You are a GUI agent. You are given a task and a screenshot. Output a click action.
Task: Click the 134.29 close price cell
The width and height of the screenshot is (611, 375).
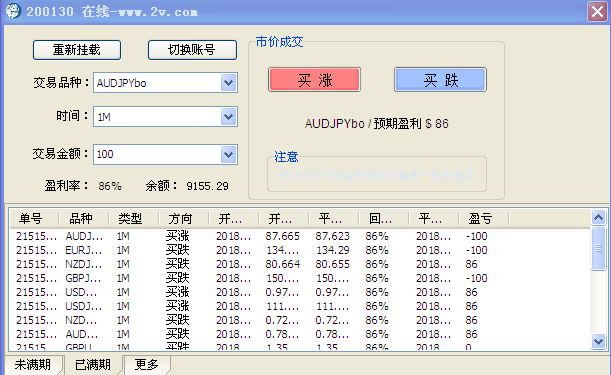(x=332, y=250)
